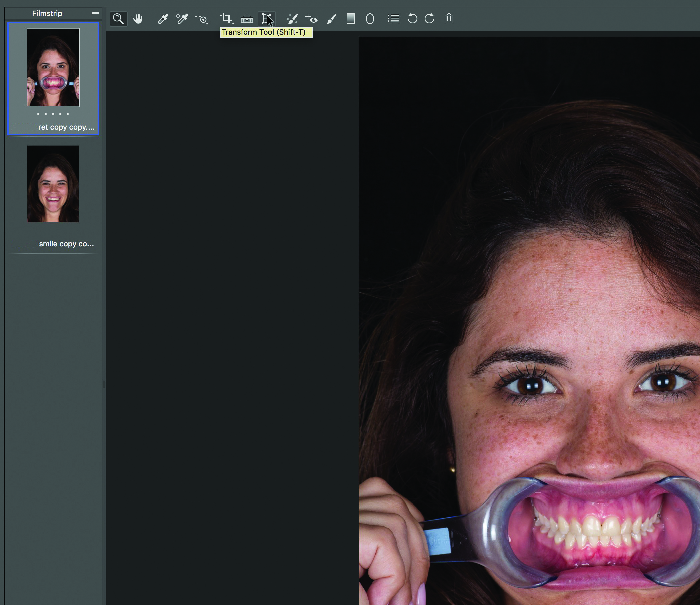Click the Transform Tool icon
This screenshot has width=700, height=605.
coord(267,19)
